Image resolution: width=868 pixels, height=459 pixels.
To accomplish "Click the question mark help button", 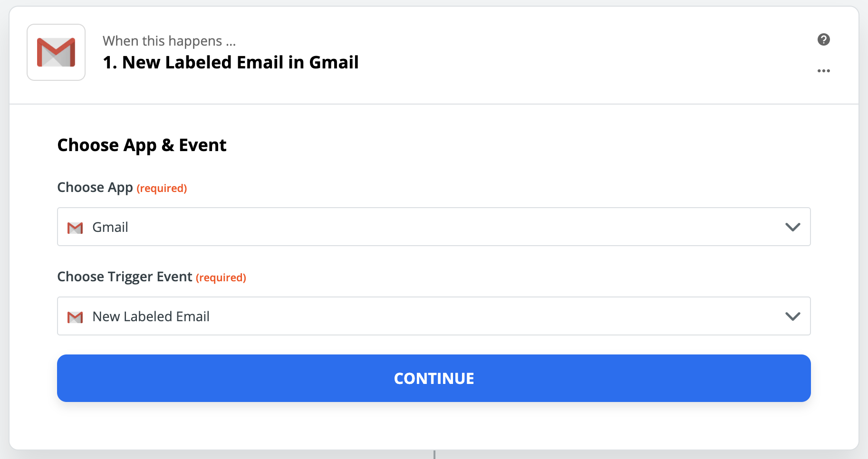I will point(824,40).
